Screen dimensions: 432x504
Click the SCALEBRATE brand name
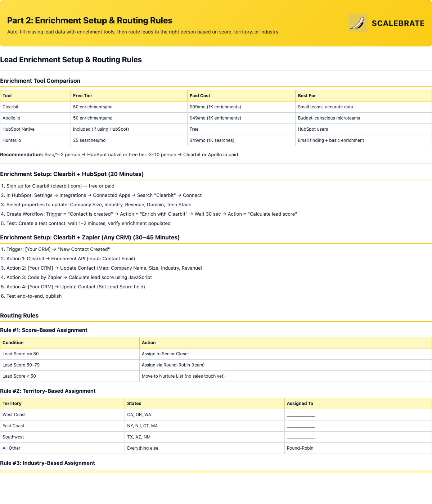(x=398, y=23)
